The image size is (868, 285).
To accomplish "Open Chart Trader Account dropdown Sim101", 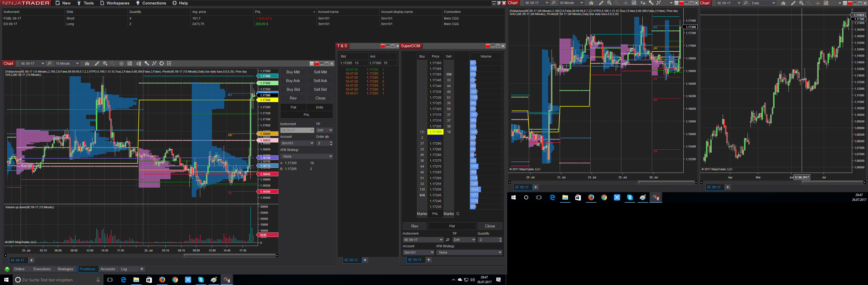I will tap(297, 143).
